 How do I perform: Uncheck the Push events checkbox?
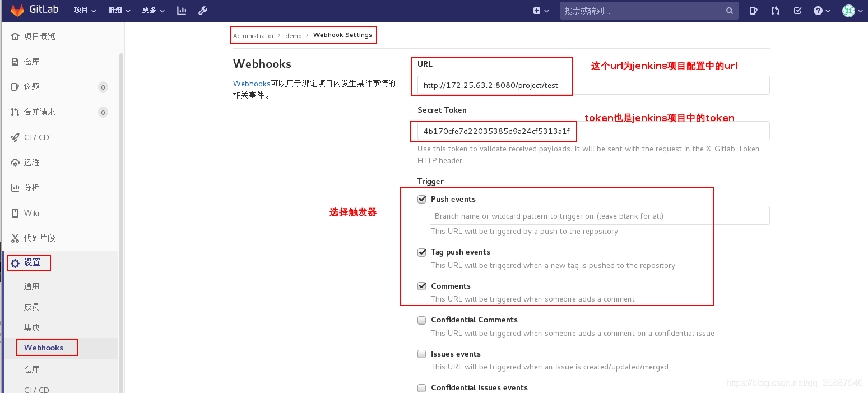[422, 199]
